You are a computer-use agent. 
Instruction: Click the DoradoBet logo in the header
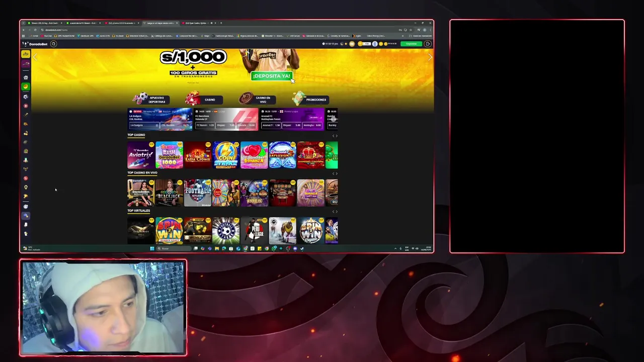click(x=35, y=44)
